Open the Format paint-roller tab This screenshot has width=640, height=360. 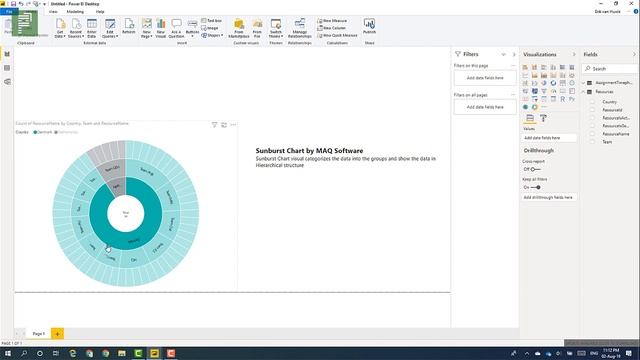click(543, 118)
